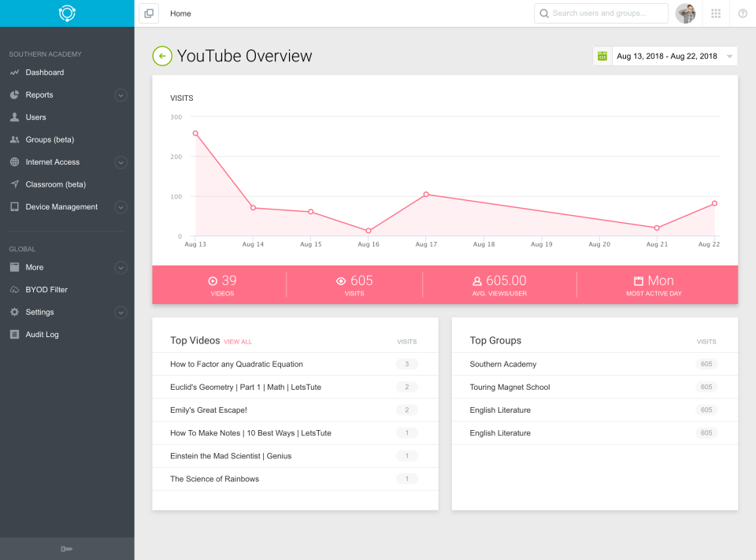Click the Aug 16 data point on chart

pyautogui.click(x=369, y=231)
